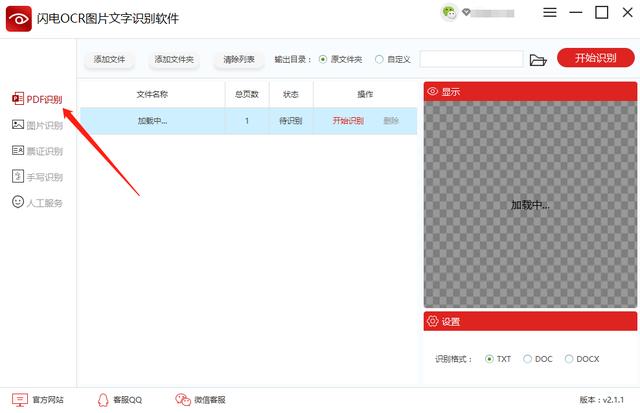The height and width of the screenshot is (413, 640).
Task: Click the monitor icon by 官方网站
Action: tap(20, 400)
